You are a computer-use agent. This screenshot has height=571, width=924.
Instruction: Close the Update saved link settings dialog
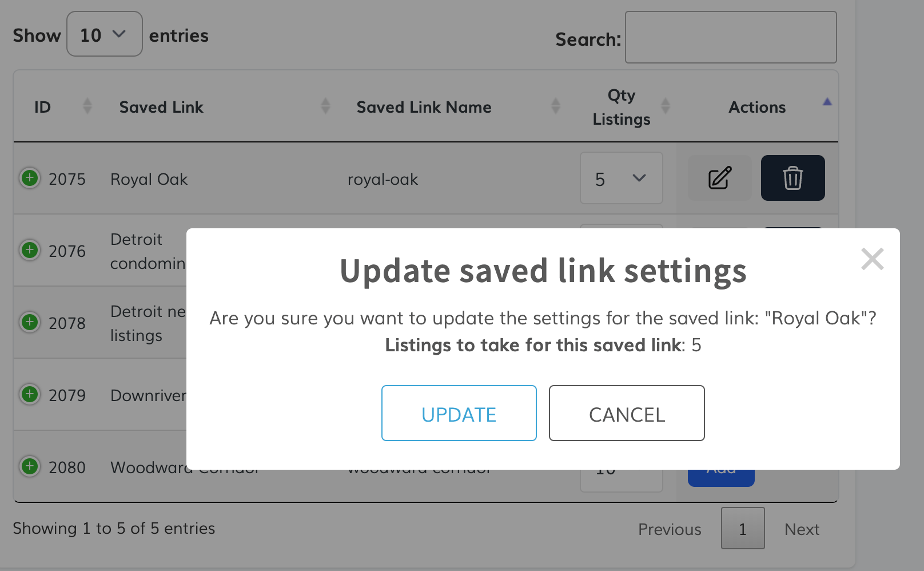coord(872,259)
